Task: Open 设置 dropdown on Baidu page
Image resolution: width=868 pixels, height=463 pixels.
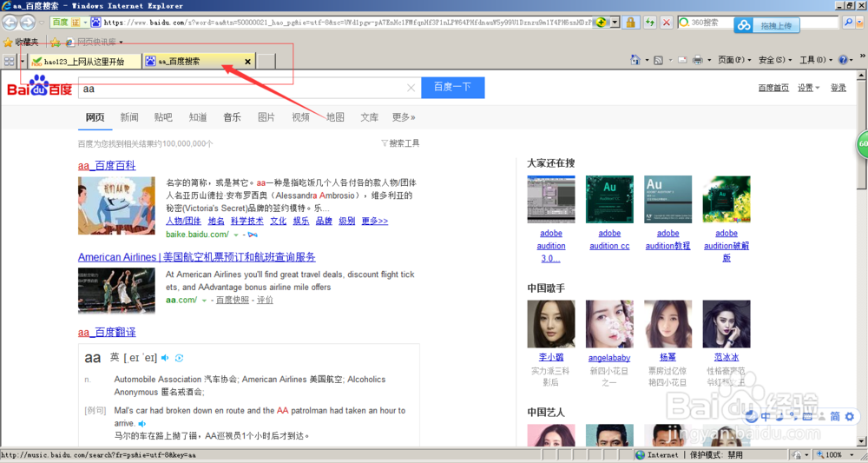Action: pos(808,88)
